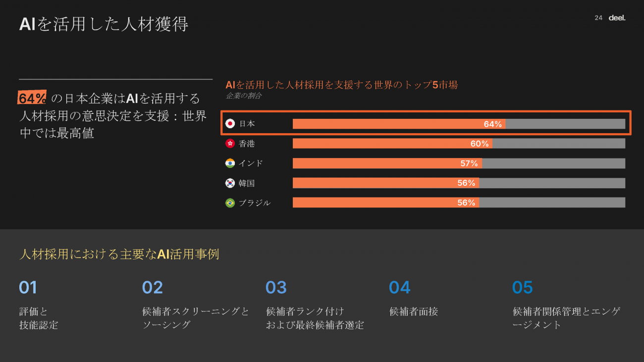644x362 pixels.
Task: Select the slide number 24
Action: click(598, 18)
